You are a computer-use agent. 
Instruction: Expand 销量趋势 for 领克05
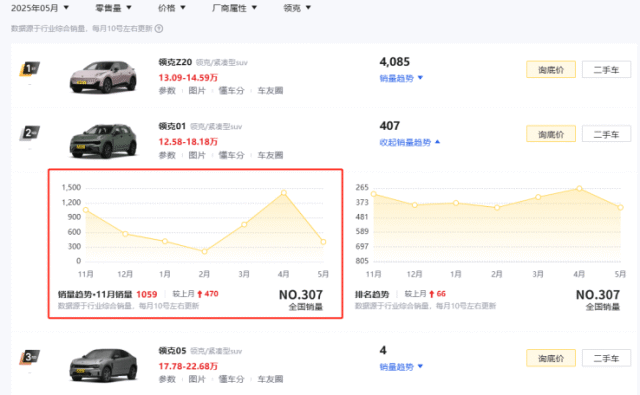(x=401, y=367)
